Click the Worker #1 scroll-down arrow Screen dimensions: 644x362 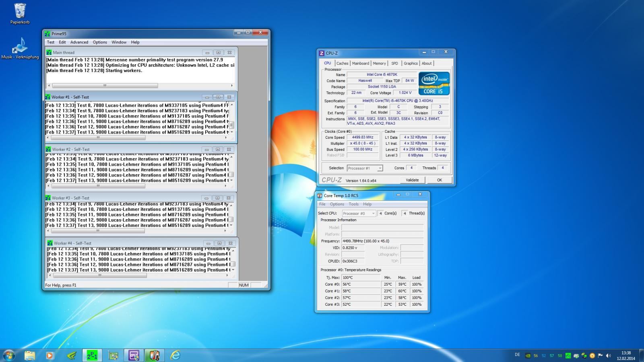(x=231, y=132)
